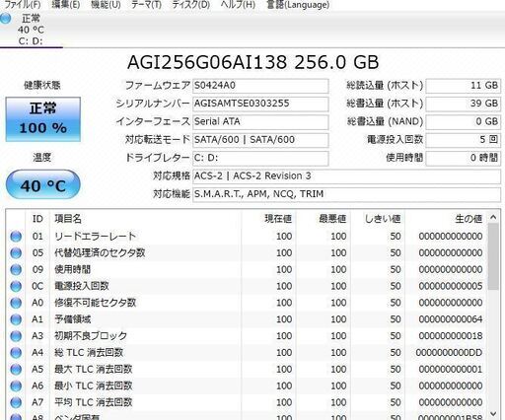Click the 現在値 column header
Image resolution: width=505 pixels, height=420 pixels.
[268, 219]
